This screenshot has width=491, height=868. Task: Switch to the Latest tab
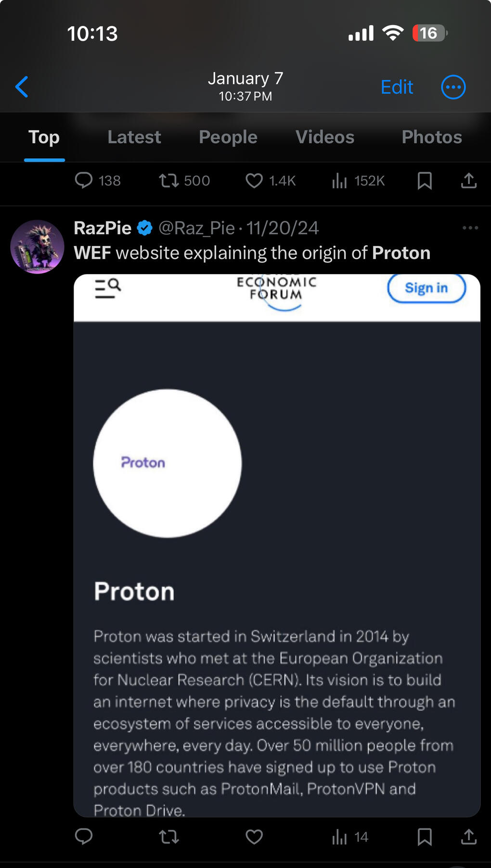tap(134, 137)
